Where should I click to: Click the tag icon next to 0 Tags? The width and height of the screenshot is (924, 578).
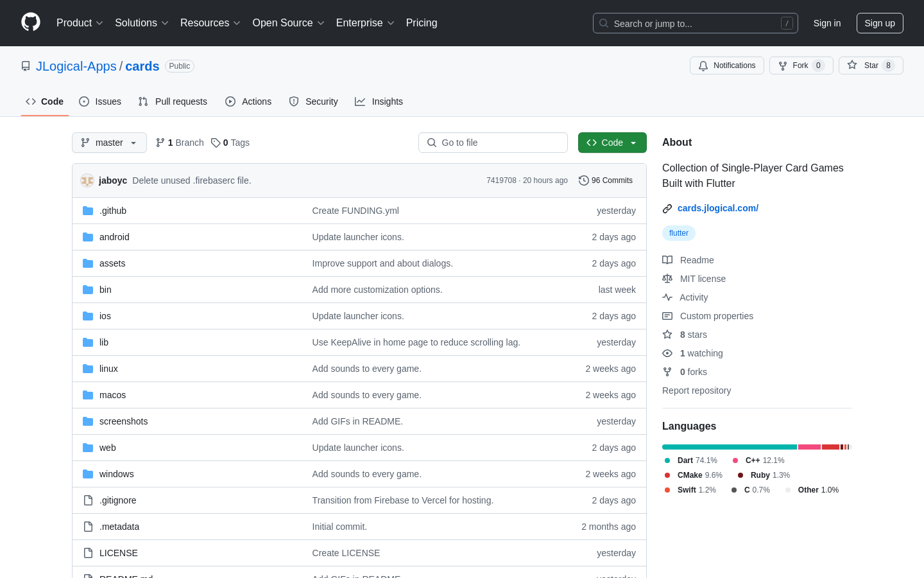point(216,143)
